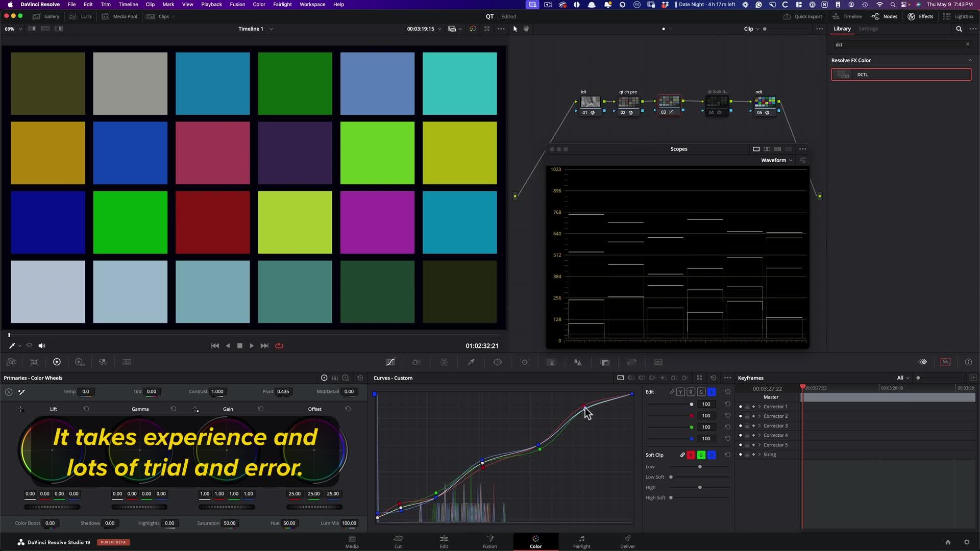980x551 pixels.
Task: Toggle red Soft Clip channel
Action: (x=691, y=455)
